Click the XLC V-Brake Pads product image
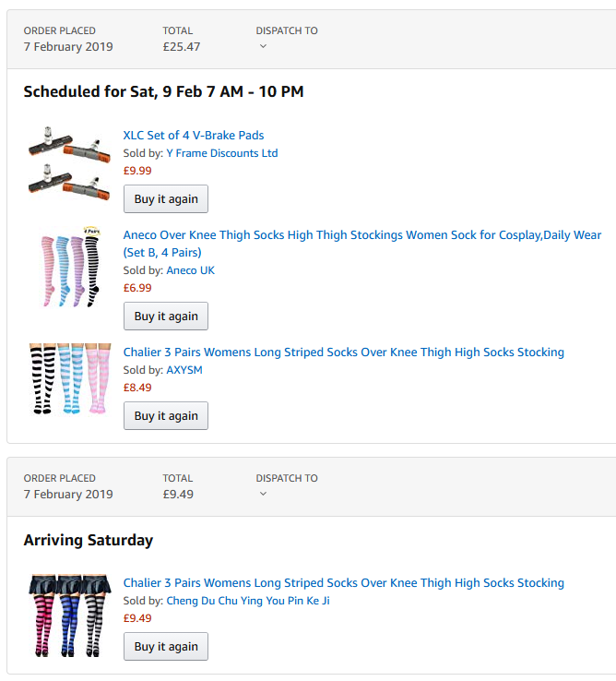The height and width of the screenshot is (681, 616). pos(69,164)
